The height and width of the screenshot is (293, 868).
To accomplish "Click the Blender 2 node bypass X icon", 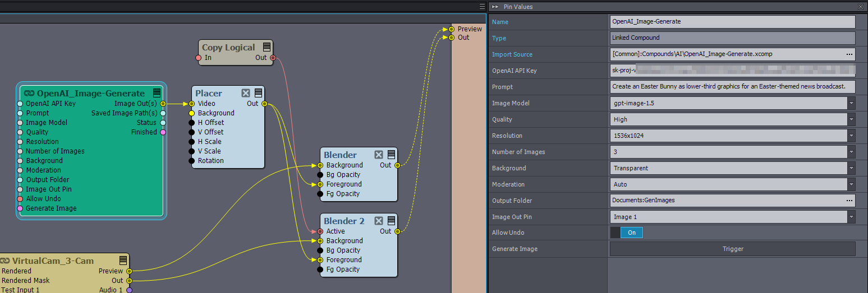I will coord(379,221).
